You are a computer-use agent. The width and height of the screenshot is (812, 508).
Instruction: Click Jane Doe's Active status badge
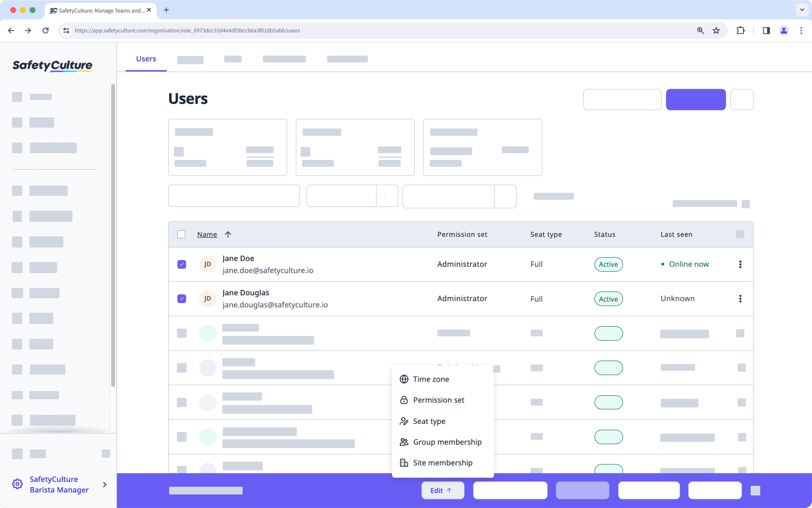click(608, 264)
